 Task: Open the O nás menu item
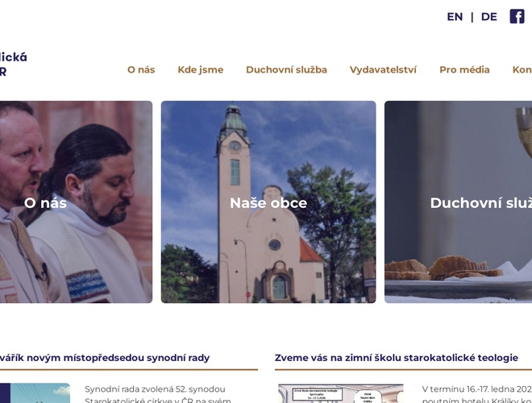pyautogui.click(x=141, y=69)
